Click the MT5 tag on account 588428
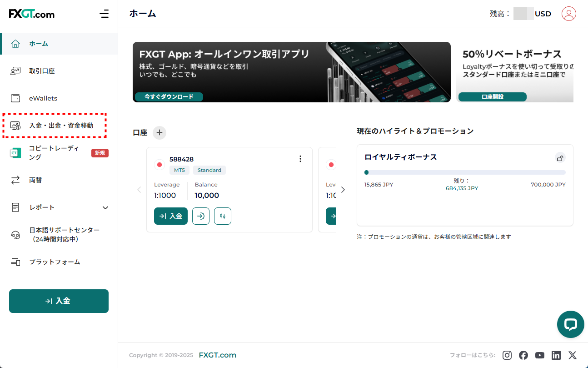The width and height of the screenshot is (588, 368). [x=179, y=170]
